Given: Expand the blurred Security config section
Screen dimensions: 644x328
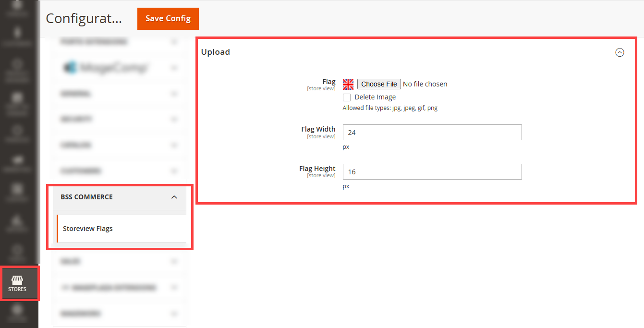Looking at the screenshot, I should pos(120,119).
